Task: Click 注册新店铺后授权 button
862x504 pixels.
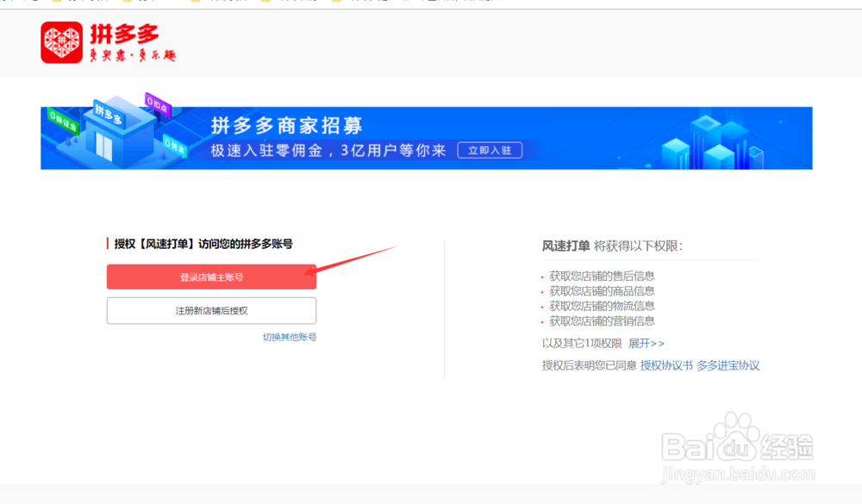Action: tap(212, 310)
